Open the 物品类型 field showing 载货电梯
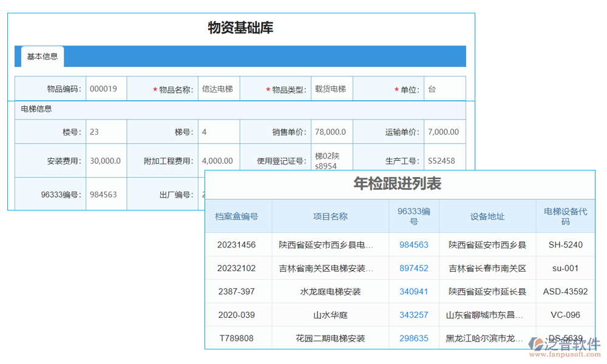Image resolution: width=607 pixels, height=364 pixels. coord(331,88)
